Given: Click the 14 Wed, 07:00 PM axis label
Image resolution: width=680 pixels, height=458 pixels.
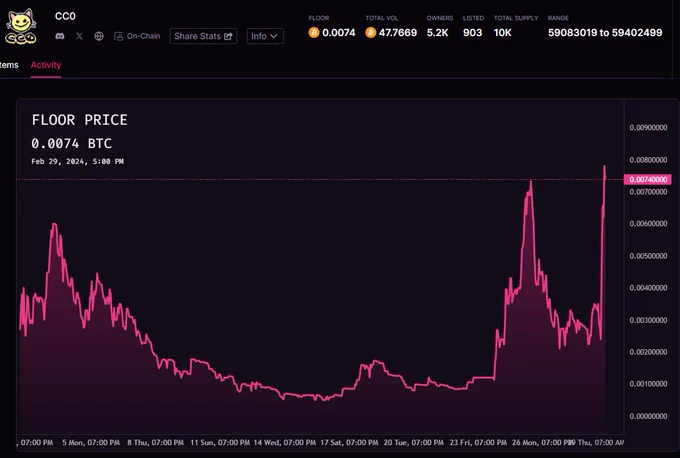Looking at the screenshot, I should click(284, 443).
